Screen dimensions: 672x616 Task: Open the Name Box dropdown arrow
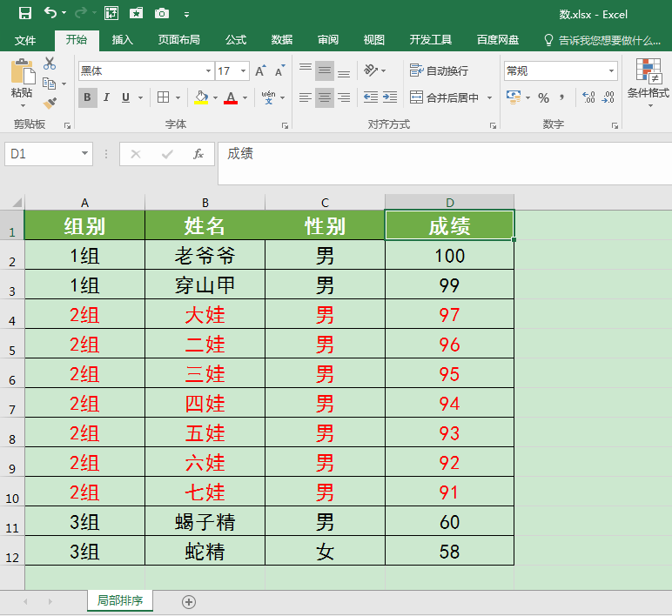tap(84, 153)
